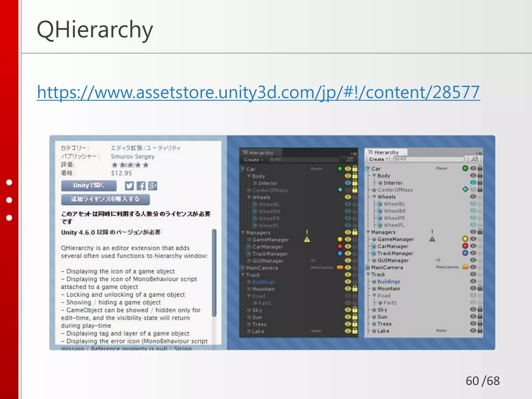The width and height of the screenshot is (532, 399).
Task: Open the Hierarchy tab in dark panel
Action: [x=261, y=153]
